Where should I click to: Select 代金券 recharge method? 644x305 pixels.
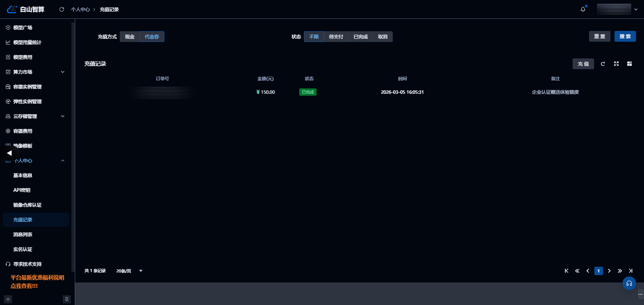pos(152,37)
